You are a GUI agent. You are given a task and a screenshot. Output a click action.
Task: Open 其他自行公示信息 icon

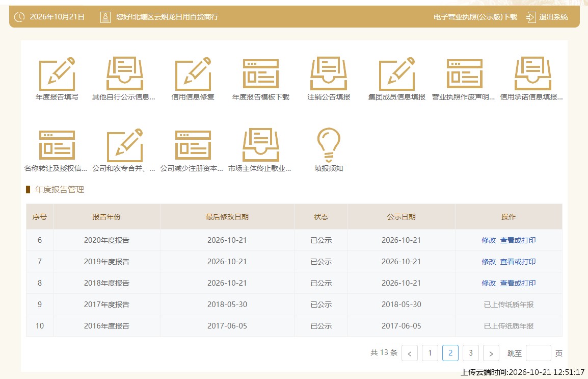(x=124, y=74)
